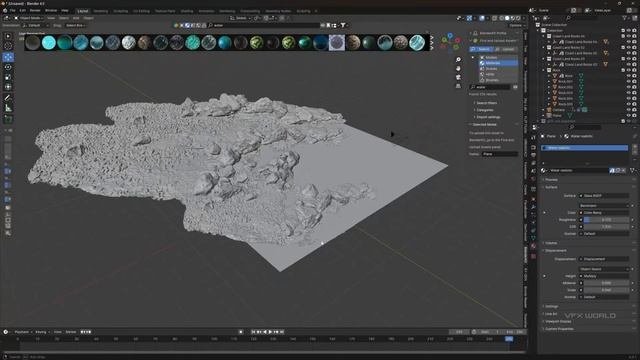
Task: Open the Select Box drag dropdown
Action: tap(75, 25)
